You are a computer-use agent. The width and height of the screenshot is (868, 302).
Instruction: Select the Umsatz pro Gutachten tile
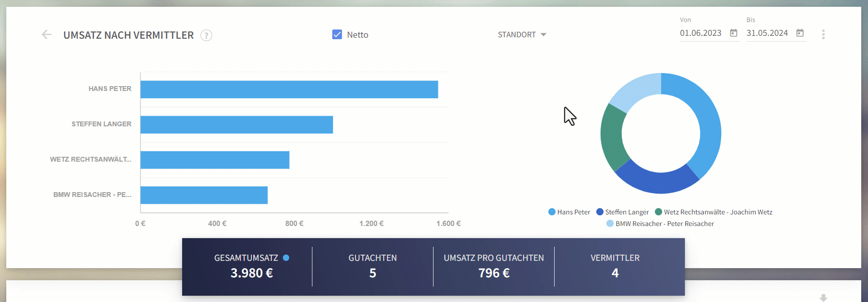494,266
